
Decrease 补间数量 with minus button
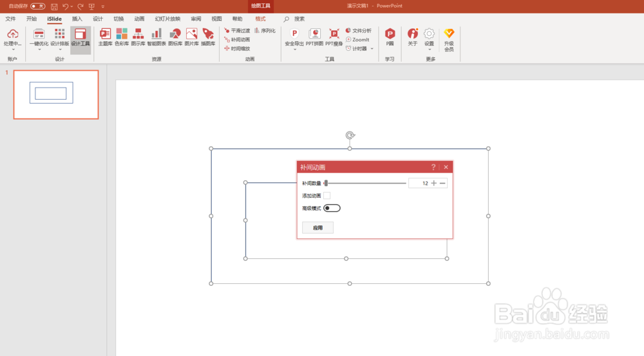tap(442, 183)
